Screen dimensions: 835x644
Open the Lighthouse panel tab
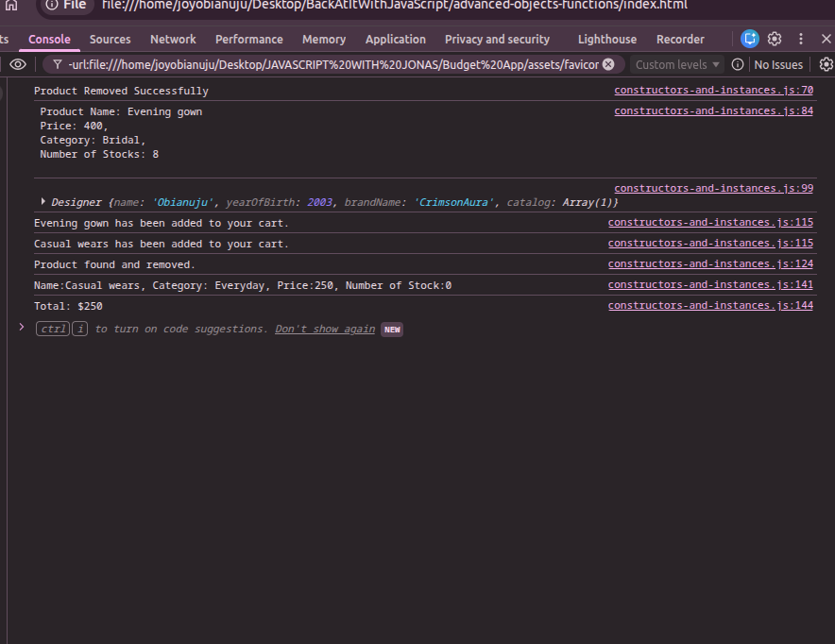(606, 40)
